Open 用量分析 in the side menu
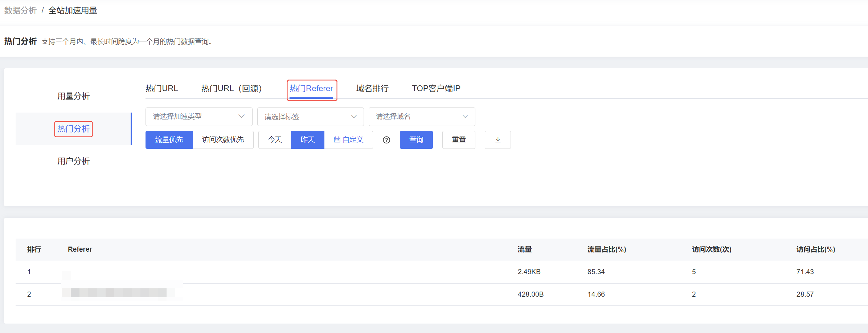Image resolution: width=868 pixels, height=333 pixels. click(x=73, y=96)
